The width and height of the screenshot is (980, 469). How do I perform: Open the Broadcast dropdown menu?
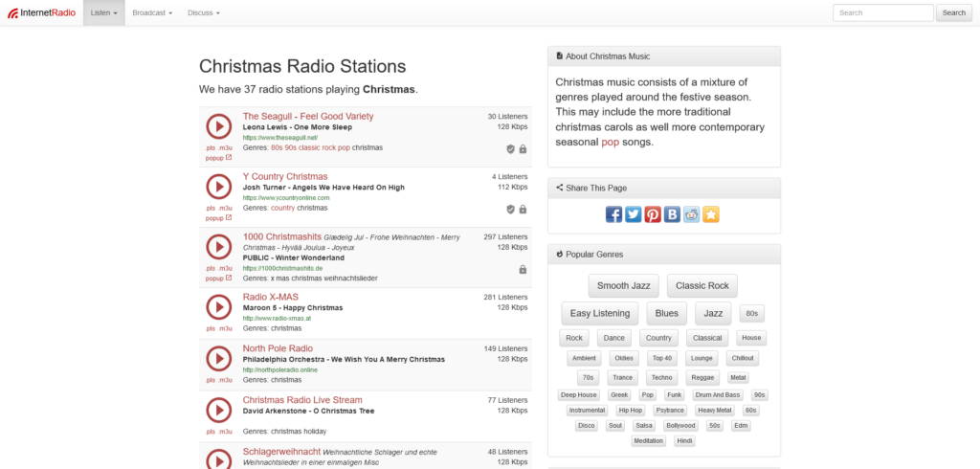point(152,12)
